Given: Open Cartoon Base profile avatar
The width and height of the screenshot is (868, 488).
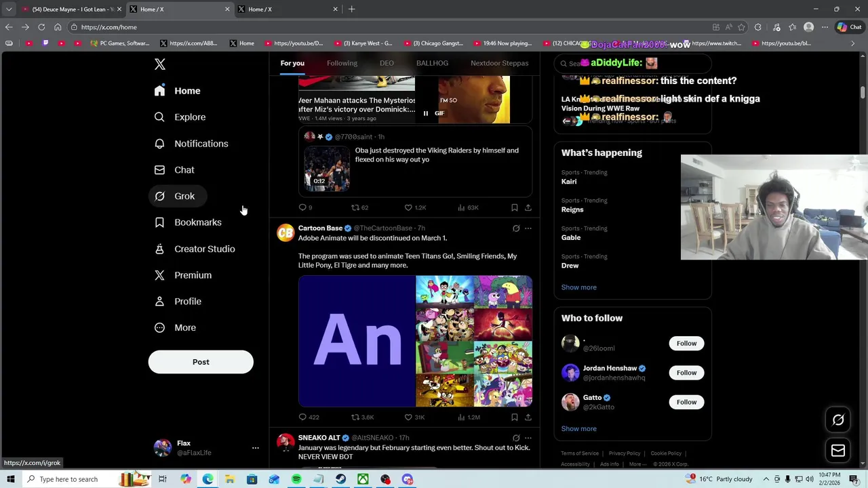Looking at the screenshot, I should click(x=285, y=233).
